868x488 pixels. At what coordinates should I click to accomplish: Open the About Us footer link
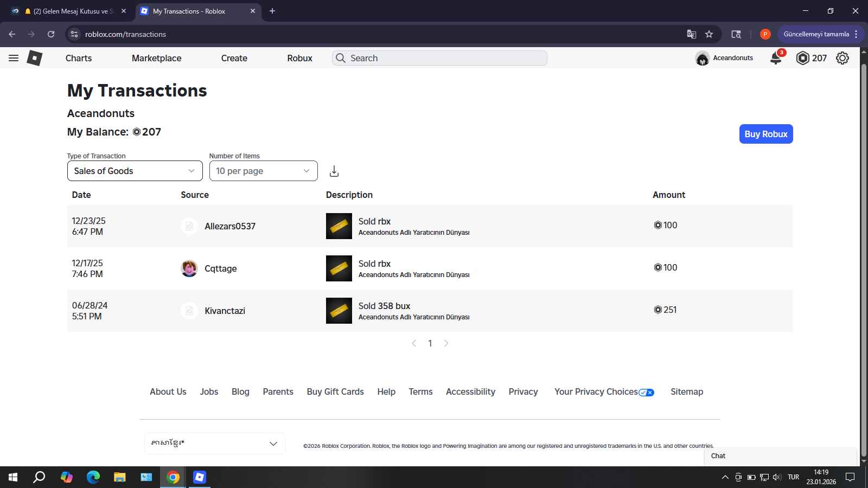point(168,391)
